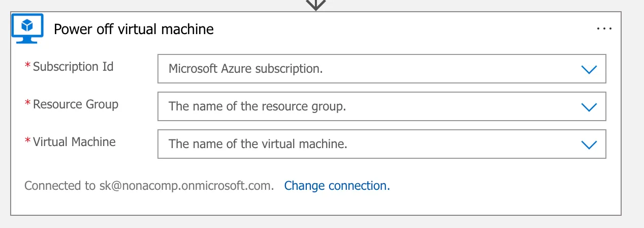Click the Resource Group label

76,105
